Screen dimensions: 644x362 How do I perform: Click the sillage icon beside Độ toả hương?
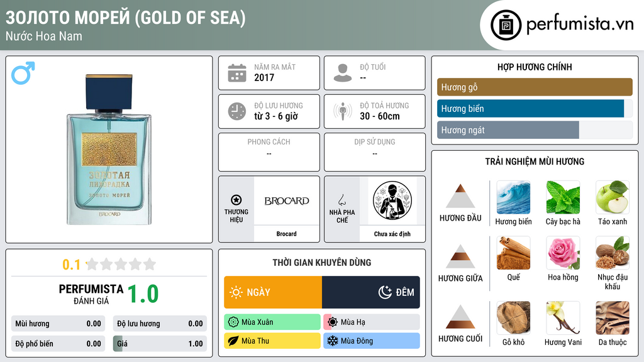tap(343, 111)
